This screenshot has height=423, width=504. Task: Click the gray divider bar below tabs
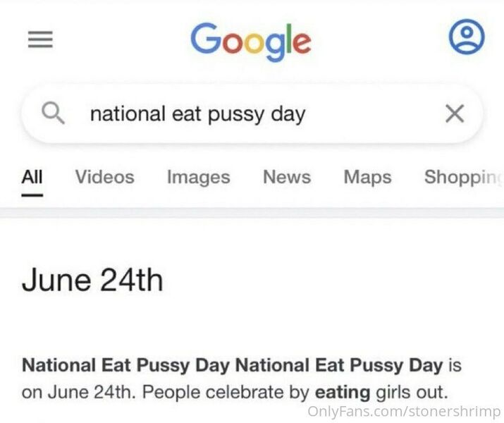[252, 213]
